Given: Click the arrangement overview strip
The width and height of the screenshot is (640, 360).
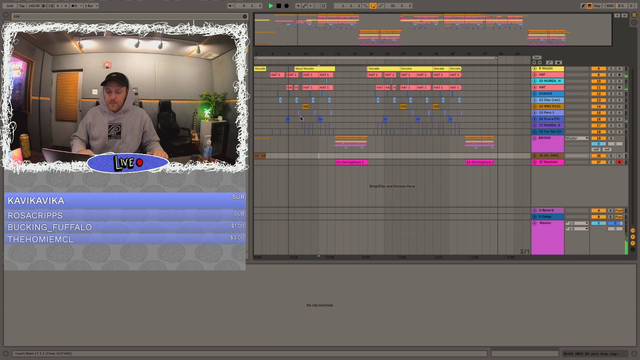Looking at the screenshot, I should coord(433,29).
